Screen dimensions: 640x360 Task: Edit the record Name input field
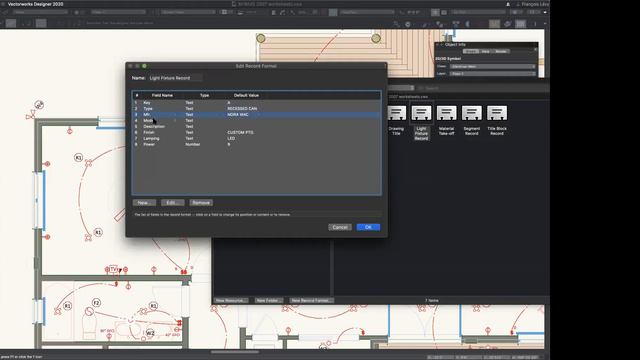coord(175,78)
